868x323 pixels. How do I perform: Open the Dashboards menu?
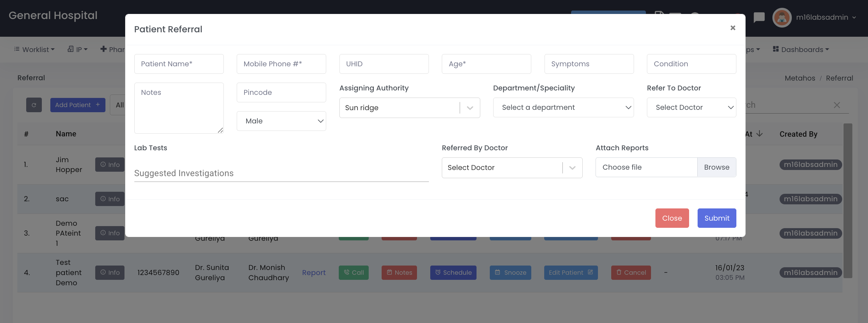[801, 50]
